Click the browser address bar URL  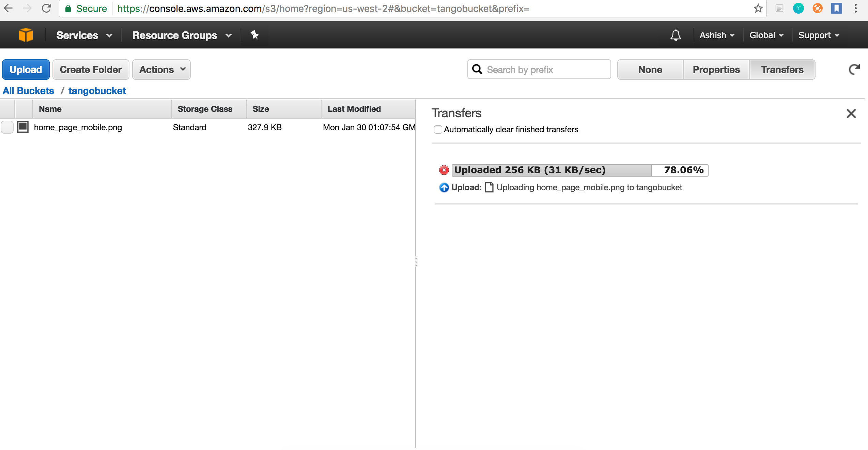[x=323, y=9]
